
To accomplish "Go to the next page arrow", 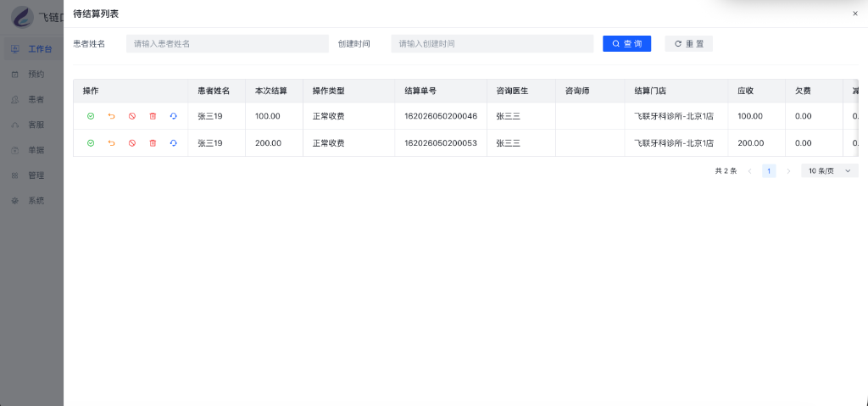I will 788,171.
